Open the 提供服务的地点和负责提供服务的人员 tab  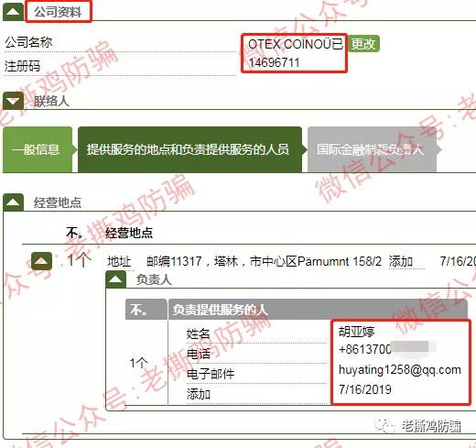(x=189, y=149)
